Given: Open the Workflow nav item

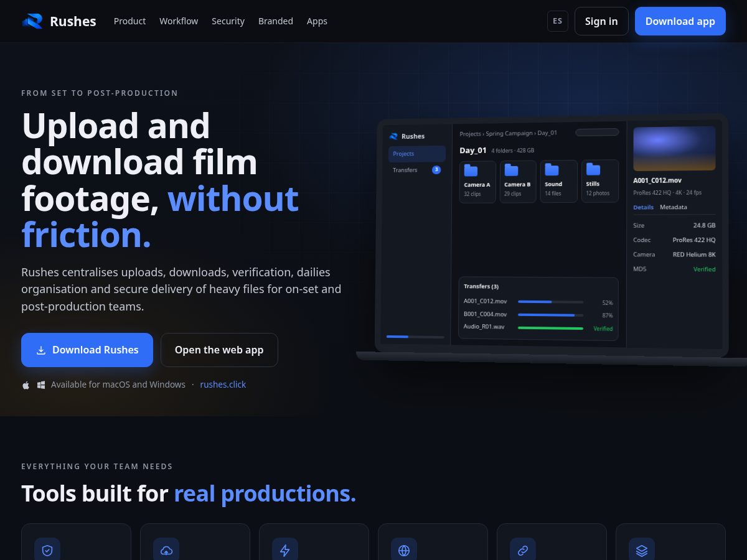Looking at the screenshot, I should [x=179, y=21].
